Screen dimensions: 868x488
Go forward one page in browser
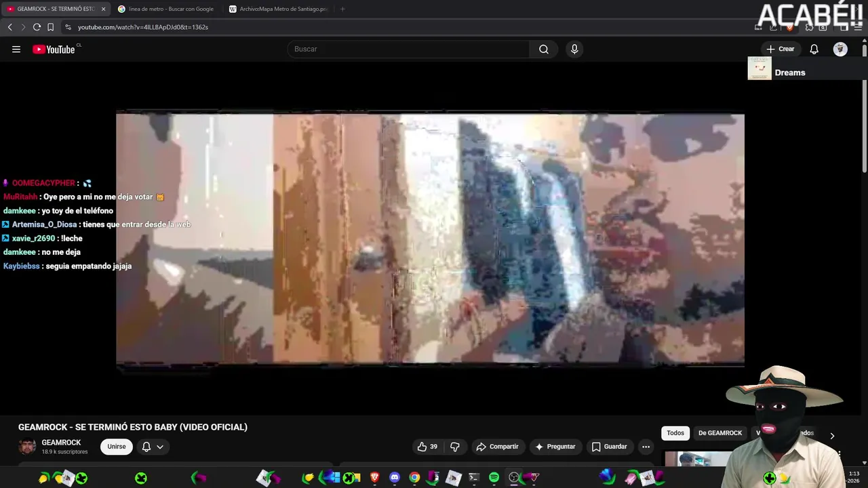(x=23, y=27)
